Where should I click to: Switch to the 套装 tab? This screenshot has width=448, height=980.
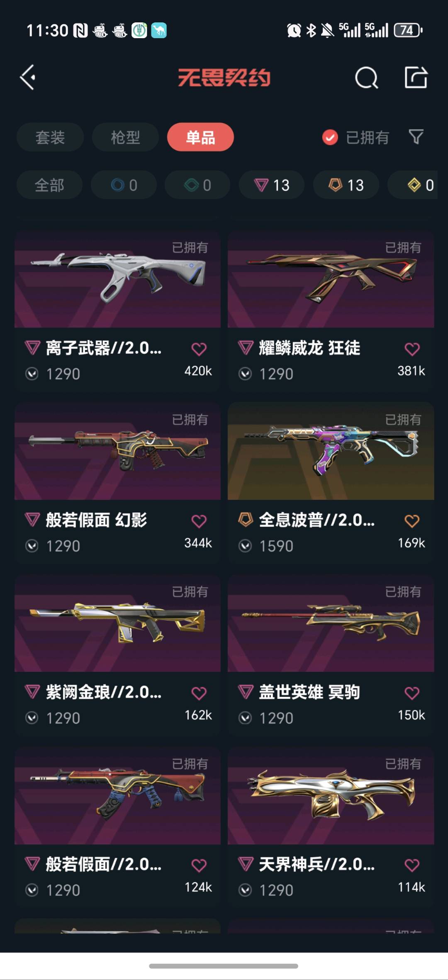click(x=50, y=137)
